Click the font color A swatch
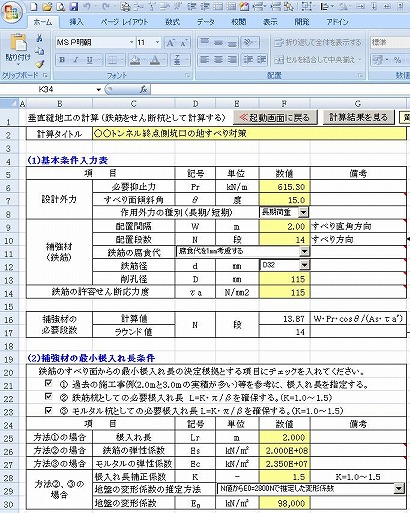Image resolution: width=410 pixels, height=513 pixels. pyautogui.click(x=154, y=60)
